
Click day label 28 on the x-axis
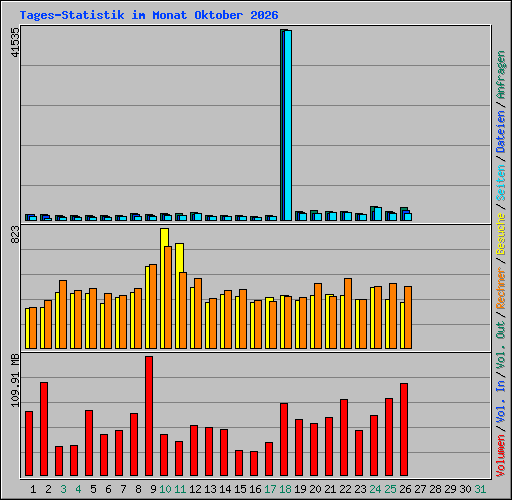pyautogui.click(x=435, y=489)
